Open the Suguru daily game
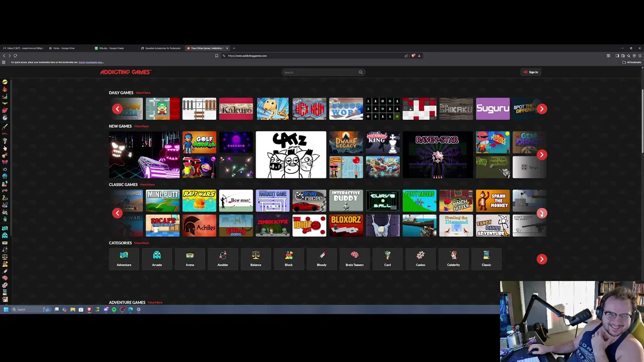 pos(493,109)
